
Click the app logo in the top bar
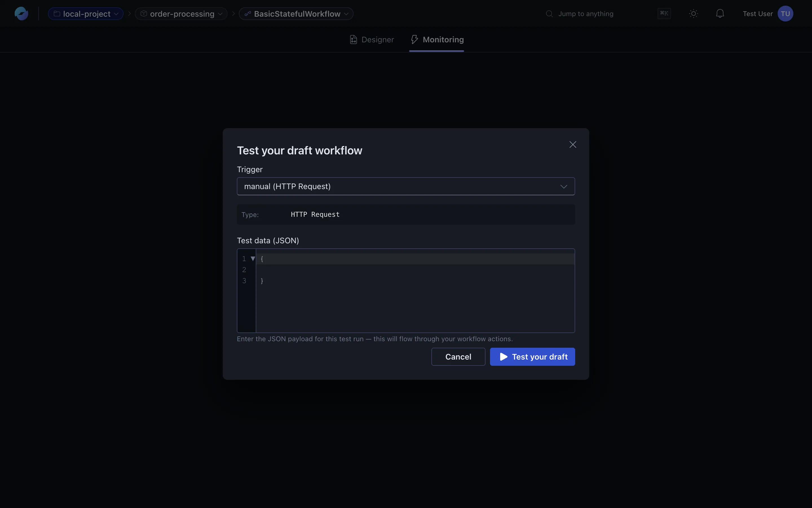point(21,14)
